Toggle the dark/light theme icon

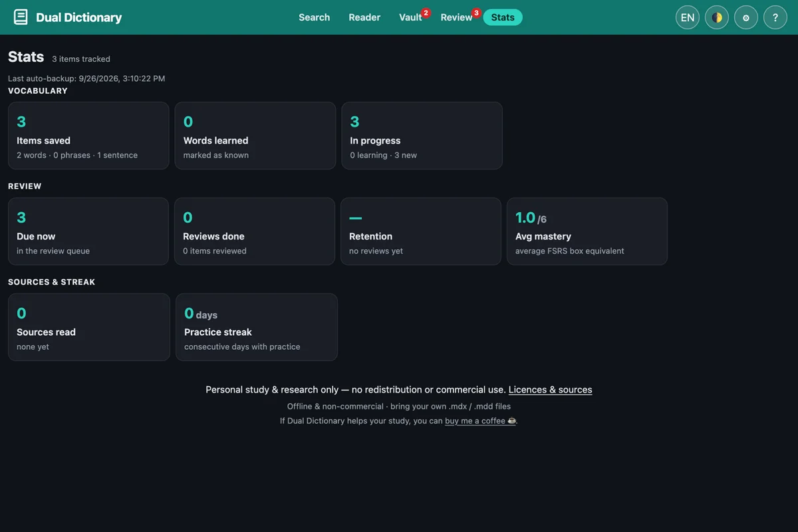pos(717,17)
